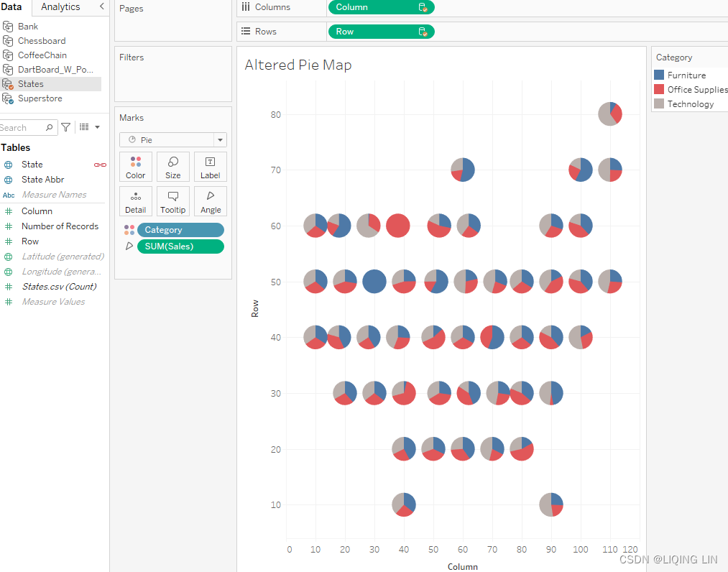Select the Number of Records field

[60, 226]
